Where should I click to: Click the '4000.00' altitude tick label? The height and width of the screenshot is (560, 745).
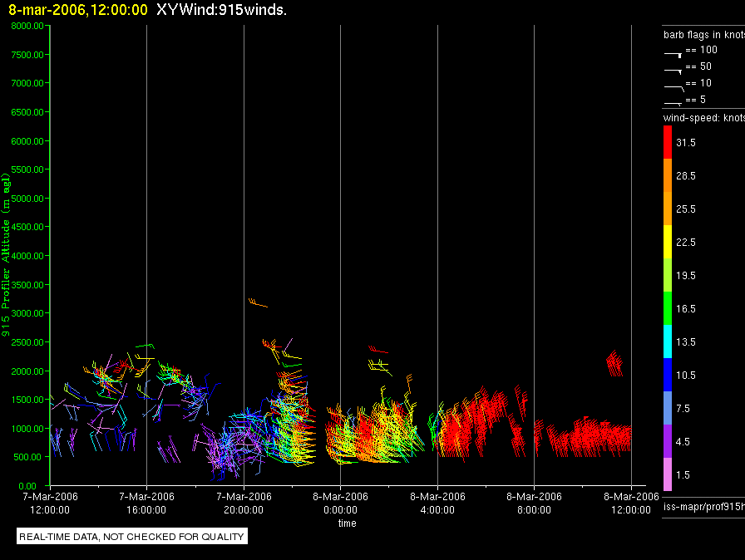pos(27,256)
